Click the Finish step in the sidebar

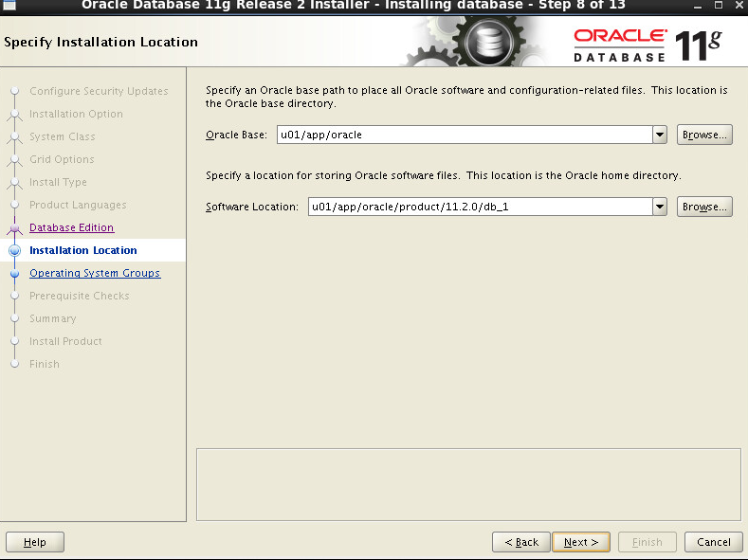(45, 364)
